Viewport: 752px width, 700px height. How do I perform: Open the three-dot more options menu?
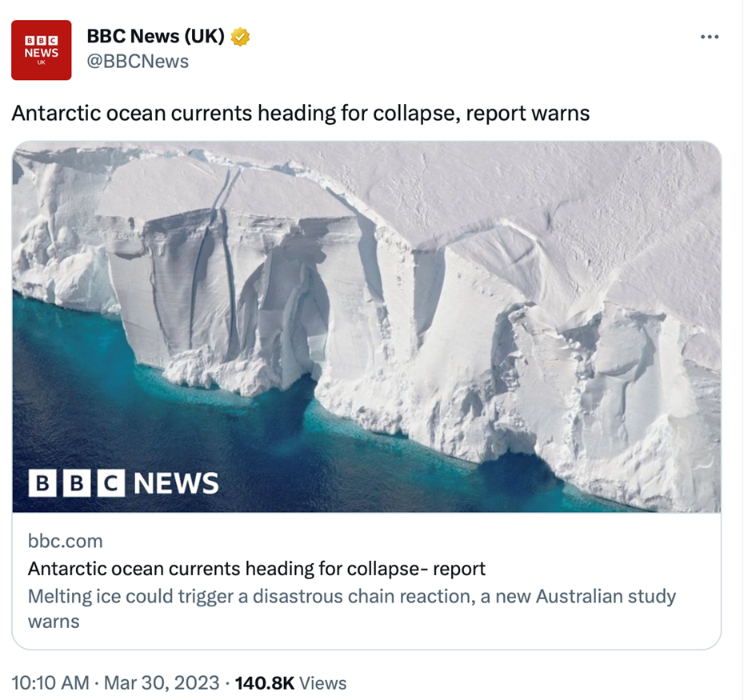point(709,38)
